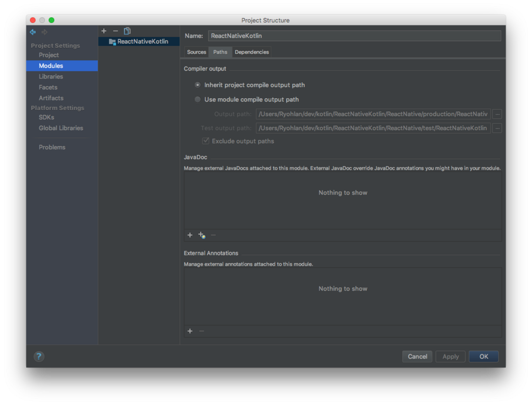Select Modules in the sidebar

pyautogui.click(x=62, y=66)
